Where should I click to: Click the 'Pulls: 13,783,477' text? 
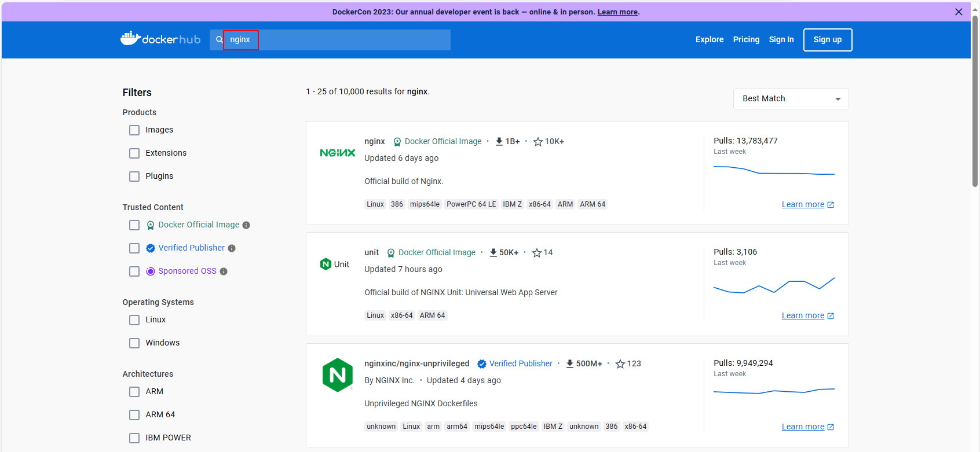(x=745, y=141)
